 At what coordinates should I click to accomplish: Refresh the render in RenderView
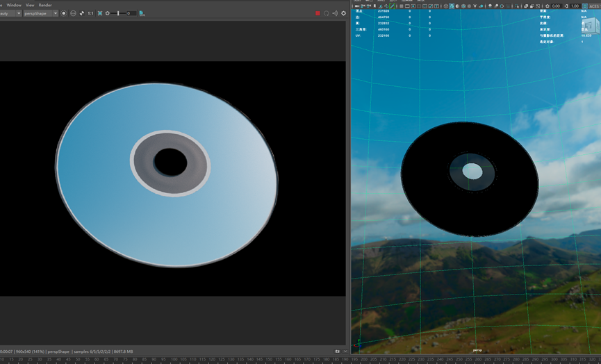coord(326,13)
